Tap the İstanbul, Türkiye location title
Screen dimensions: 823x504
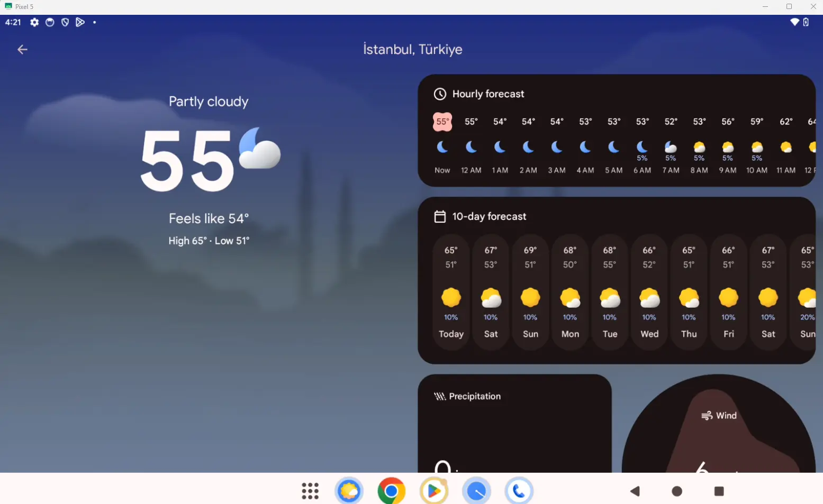point(413,50)
